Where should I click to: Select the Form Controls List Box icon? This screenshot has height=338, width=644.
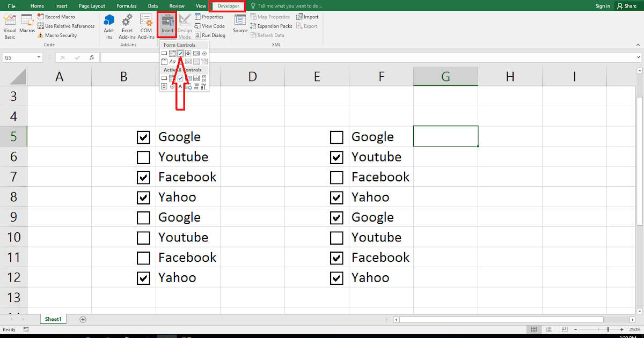[x=196, y=53]
